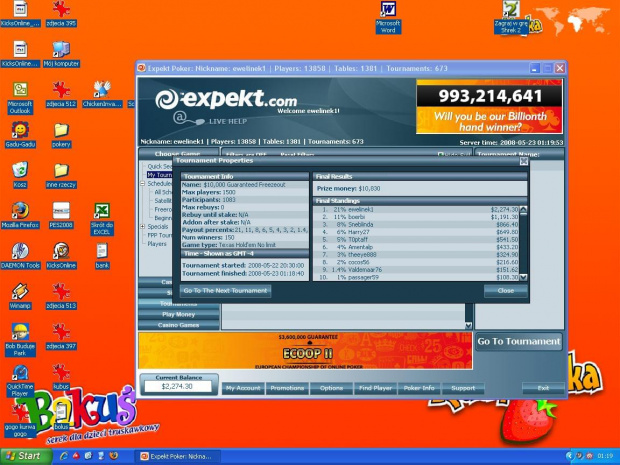
Task: Click the Go To Tournament button
Action: pyautogui.click(x=519, y=341)
